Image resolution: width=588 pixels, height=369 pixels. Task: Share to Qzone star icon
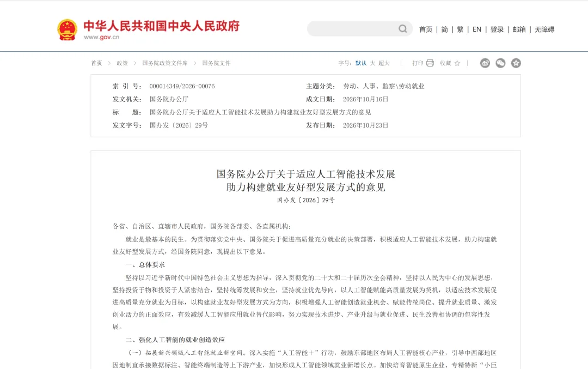[x=516, y=63]
